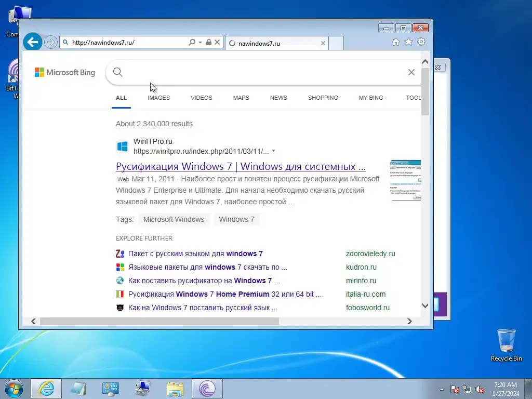Screen dimensions: 532x399
Task: Click the horizontal scrollbar right arrow
Action: click(409, 321)
